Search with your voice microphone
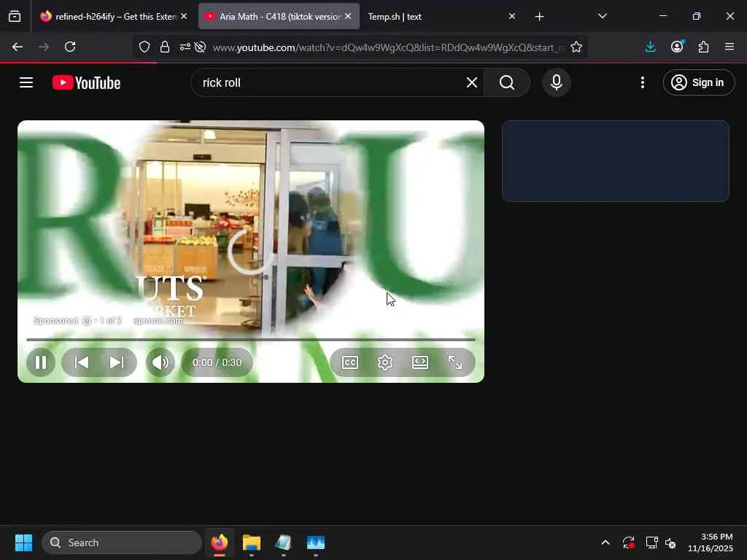 coord(557,82)
